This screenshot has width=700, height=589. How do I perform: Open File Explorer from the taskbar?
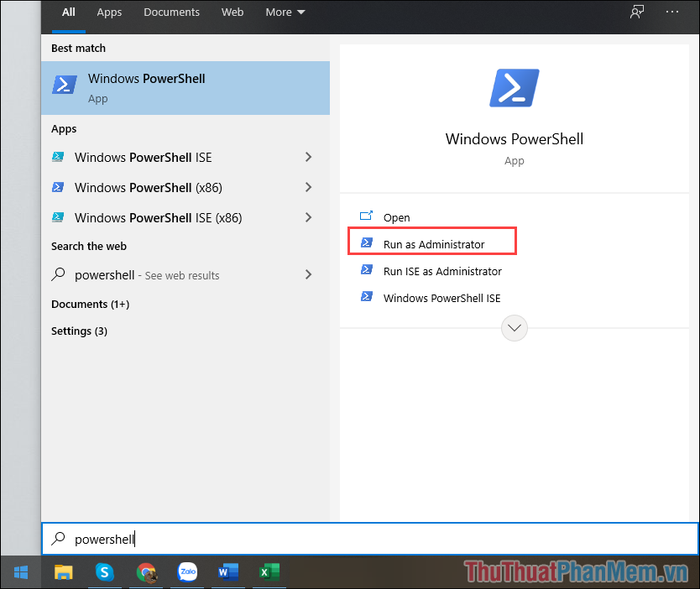pos(63,572)
